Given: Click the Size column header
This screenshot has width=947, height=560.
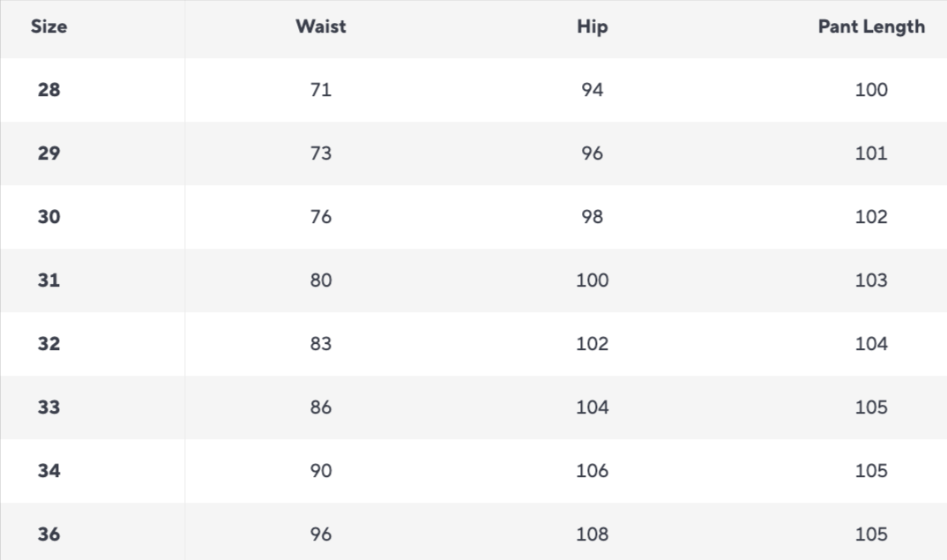Looking at the screenshot, I should [48, 26].
